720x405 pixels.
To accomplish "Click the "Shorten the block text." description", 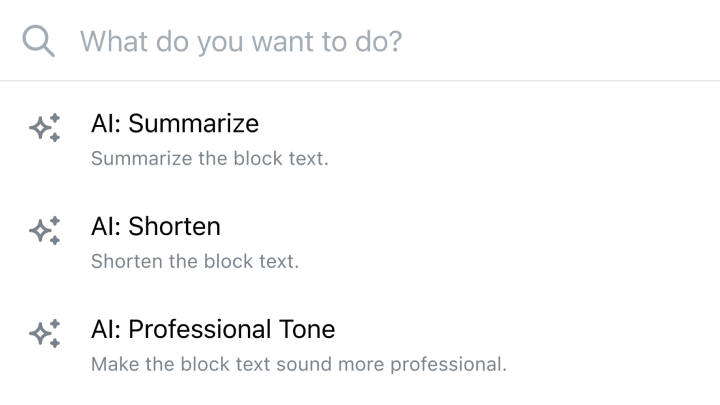I will pos(195,261).
